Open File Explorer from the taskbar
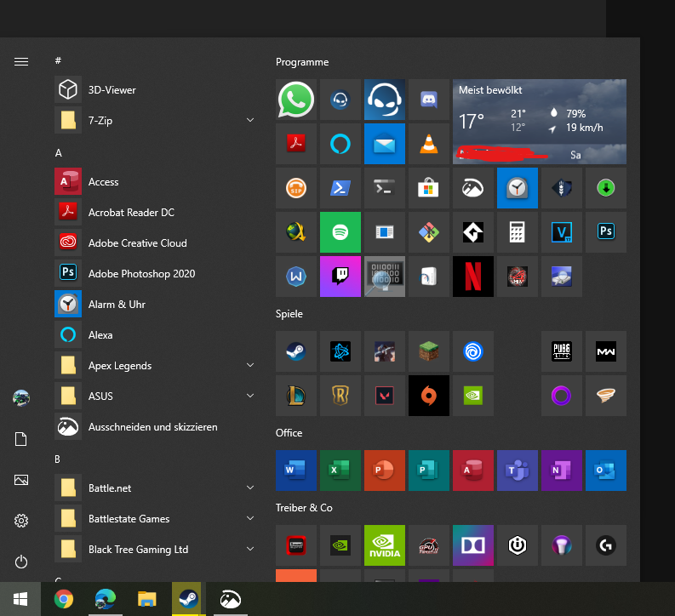Image resolution: width=675 pixels, height=616 pixels. 146,599
